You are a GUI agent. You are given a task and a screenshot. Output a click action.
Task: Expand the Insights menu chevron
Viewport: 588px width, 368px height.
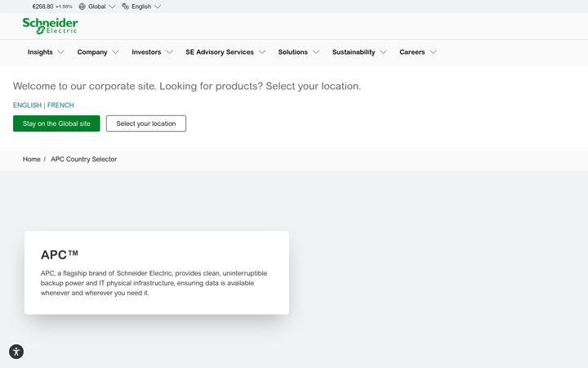60,52
